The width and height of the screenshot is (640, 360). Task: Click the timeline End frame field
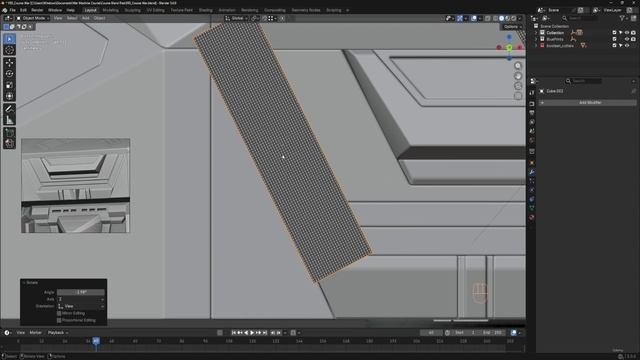[493, 333]
